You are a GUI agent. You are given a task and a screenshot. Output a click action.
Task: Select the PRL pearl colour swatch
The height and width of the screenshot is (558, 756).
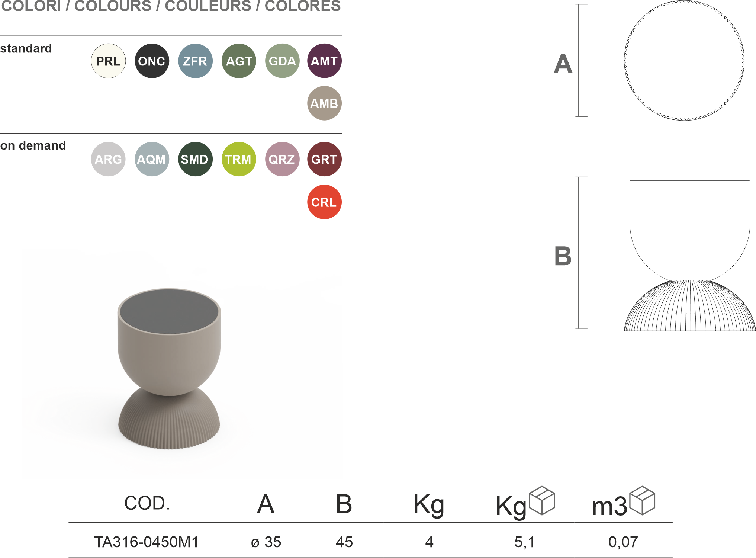(108, 61)
